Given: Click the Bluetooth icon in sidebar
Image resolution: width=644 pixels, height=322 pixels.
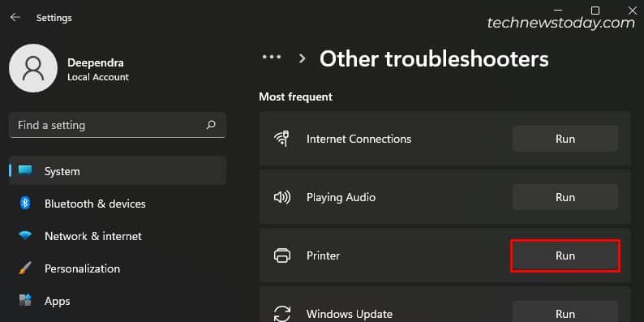Looking at the screenshot, I should [25, 204].
